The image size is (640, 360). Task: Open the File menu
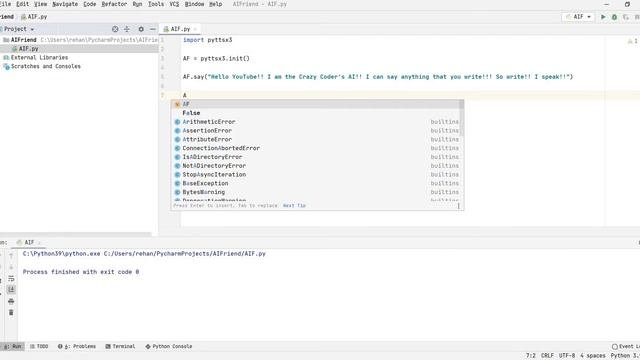[5, 4]
